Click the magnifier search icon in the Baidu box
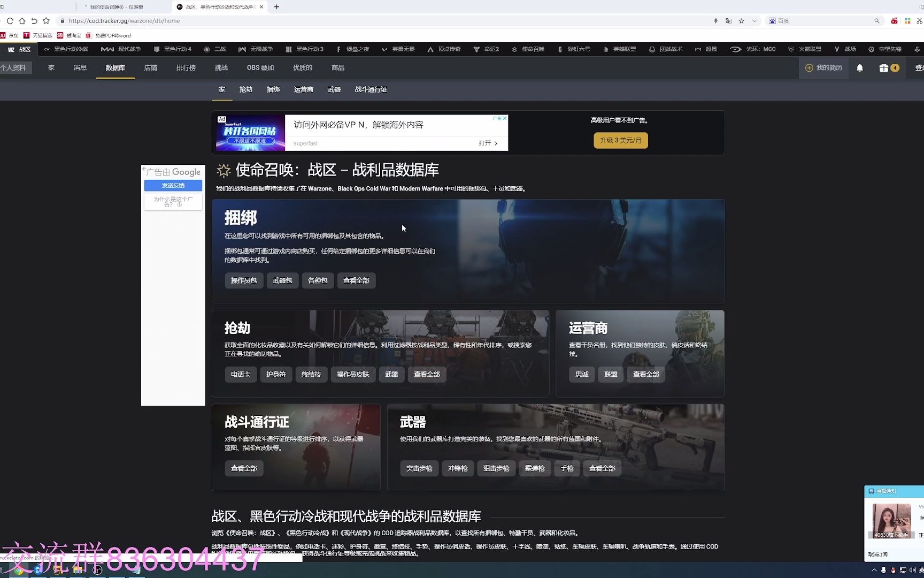 coord(877,21)
